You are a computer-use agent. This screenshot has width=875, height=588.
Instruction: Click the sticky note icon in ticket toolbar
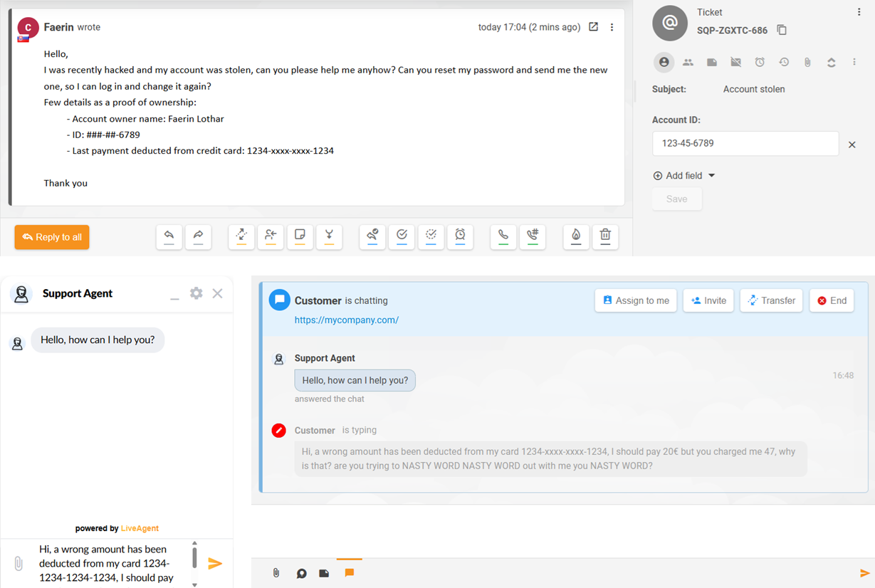(x=300, y=236)
